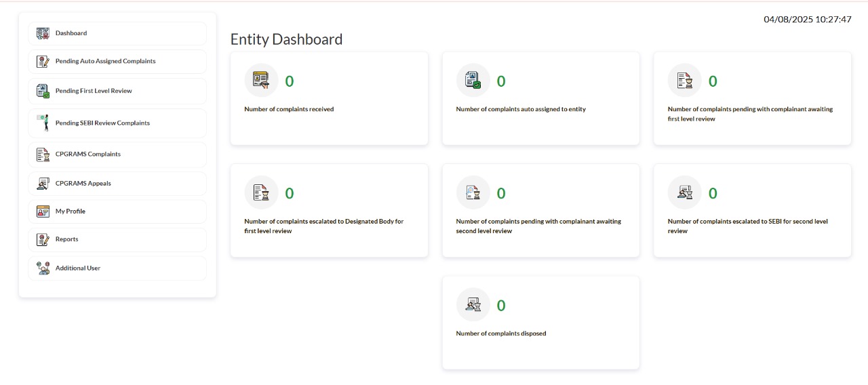Screen dimensions: 868x385
Task: Open the Reports menu entry
Action: [117, 239]
